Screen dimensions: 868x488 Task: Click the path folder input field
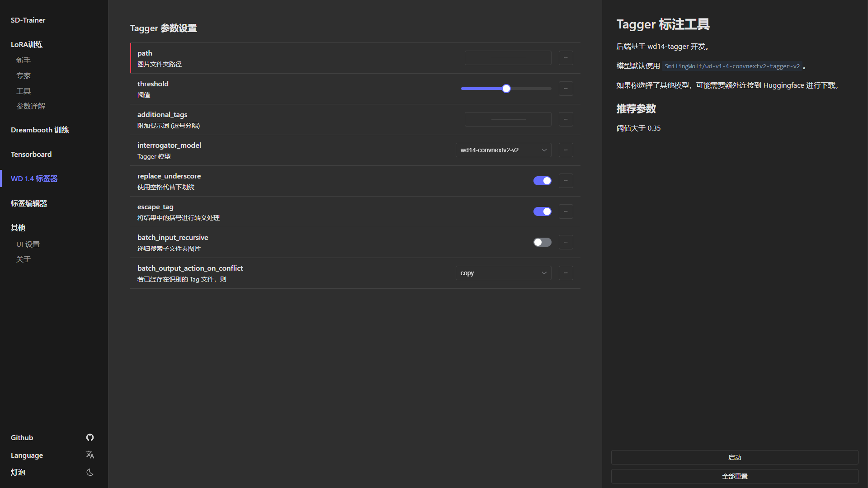pyautogui.click(x=508, y=58)
